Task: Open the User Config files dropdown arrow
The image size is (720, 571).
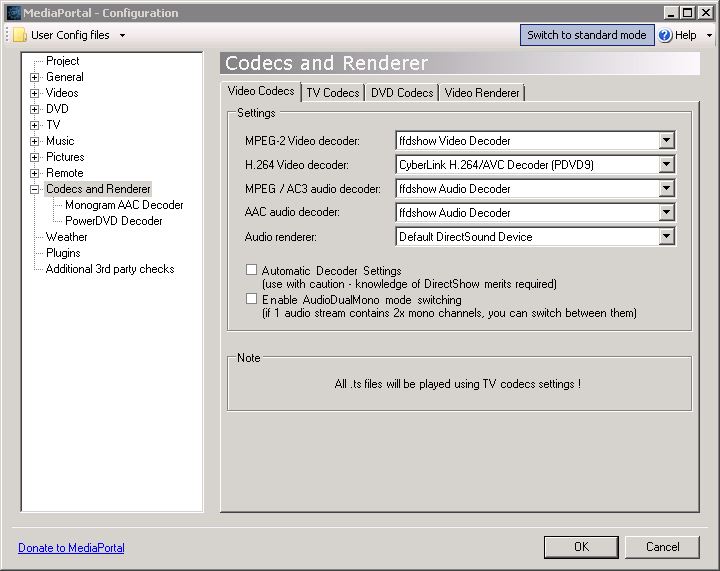Action: point(122,35)
